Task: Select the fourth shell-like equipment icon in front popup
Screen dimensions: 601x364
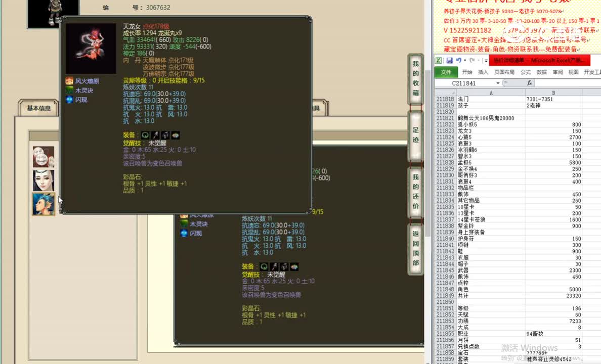Action: 175,135
